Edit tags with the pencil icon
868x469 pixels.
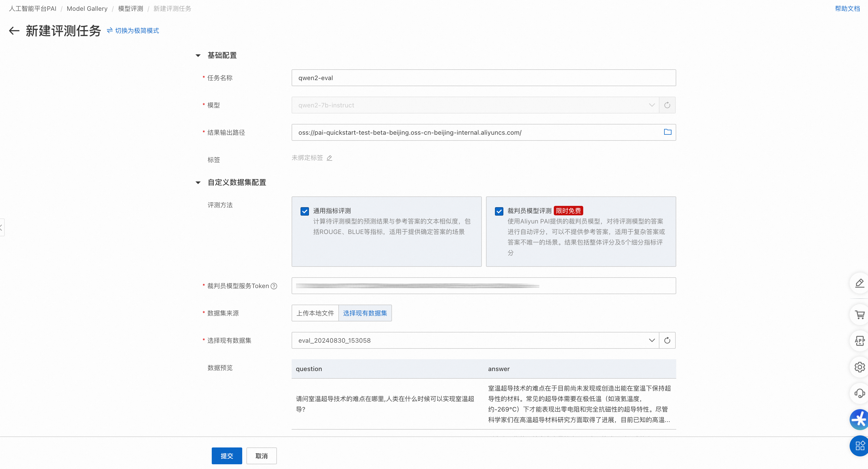tap(329, 158)
